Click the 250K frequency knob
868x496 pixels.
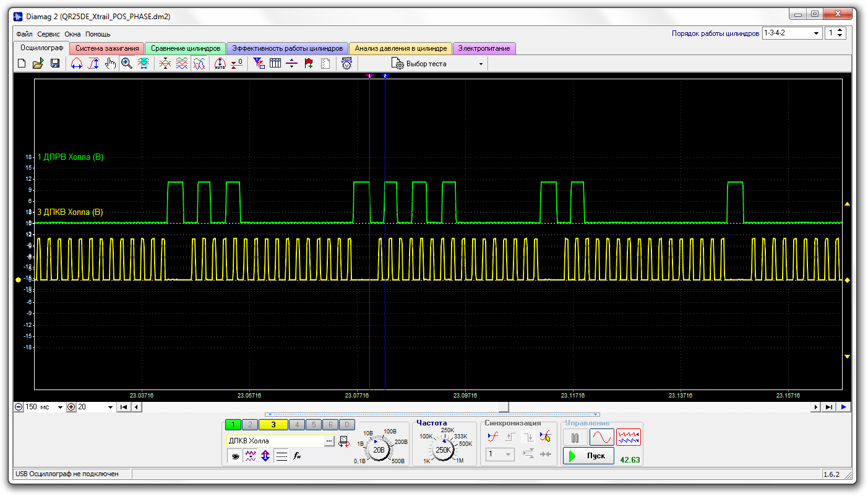point(444,450)
